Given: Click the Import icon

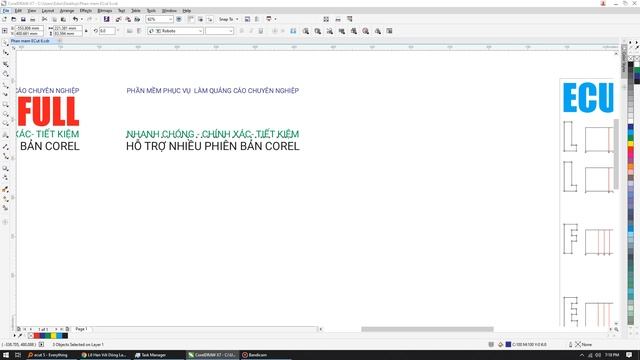Looking at the screenshot, I should coord(118,19).
